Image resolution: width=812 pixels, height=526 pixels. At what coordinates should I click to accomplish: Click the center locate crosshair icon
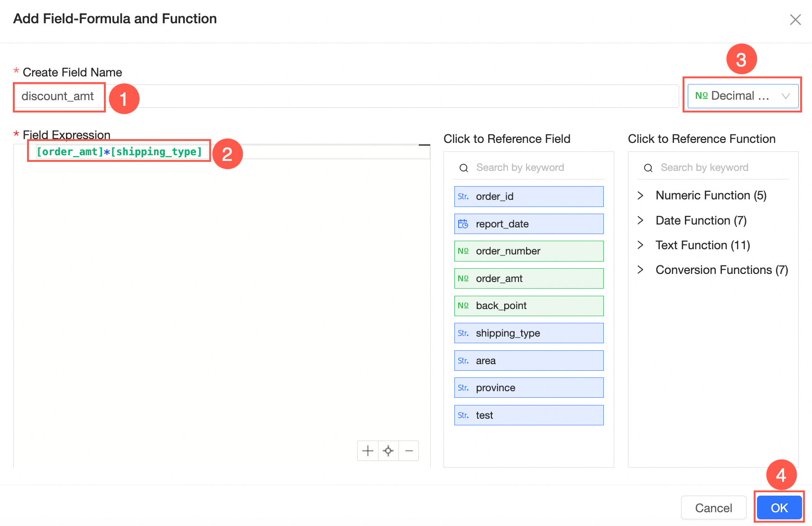click(388, 451)
